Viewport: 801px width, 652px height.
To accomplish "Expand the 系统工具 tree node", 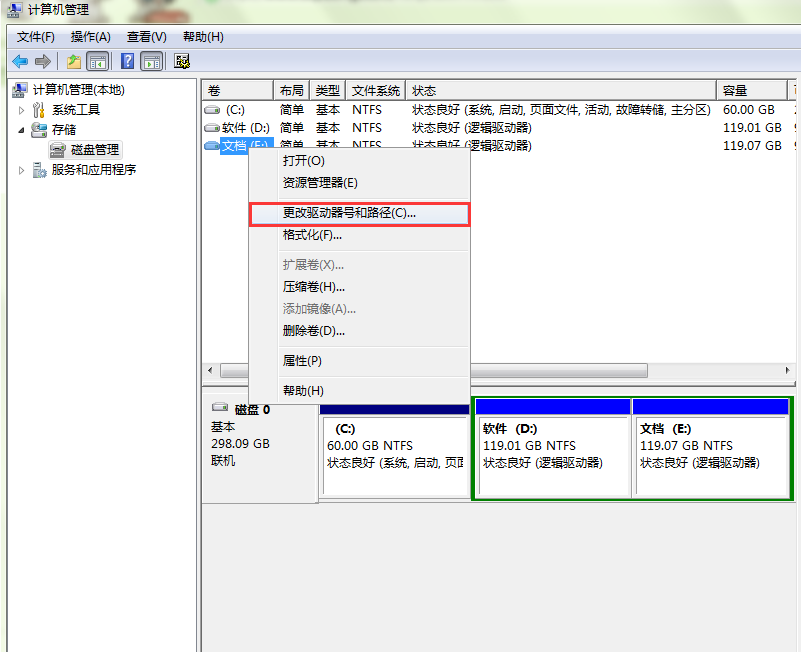I will [x=22, y=110].
